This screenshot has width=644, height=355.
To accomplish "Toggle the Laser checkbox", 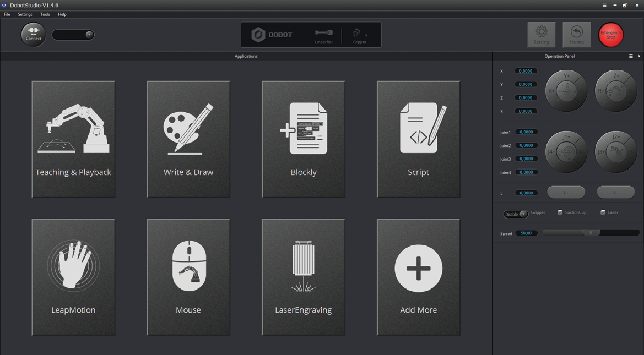I will (603, 212).
